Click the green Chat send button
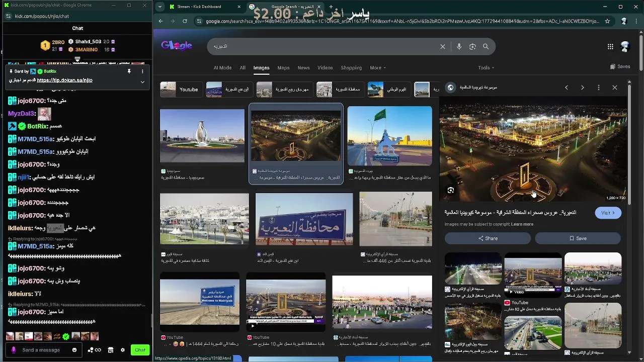 pyautogui.click(x=140, y=350)
